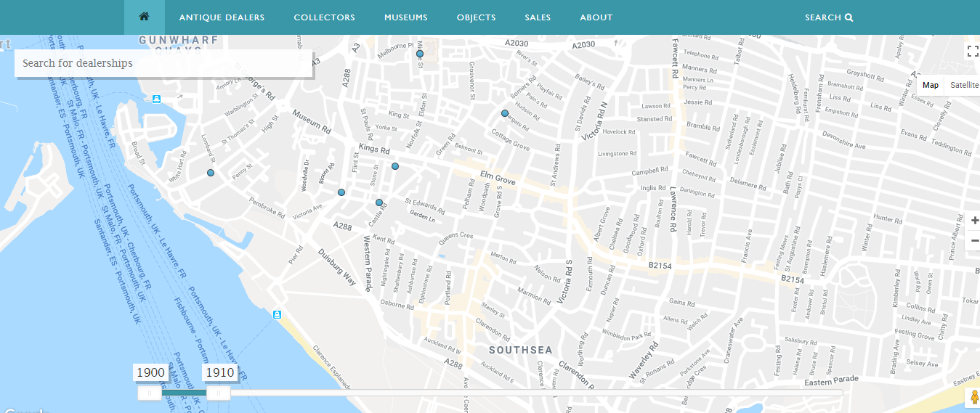Click the 1910 end year slider handle
The image size is (980, 413).
[x=218, y=393]
